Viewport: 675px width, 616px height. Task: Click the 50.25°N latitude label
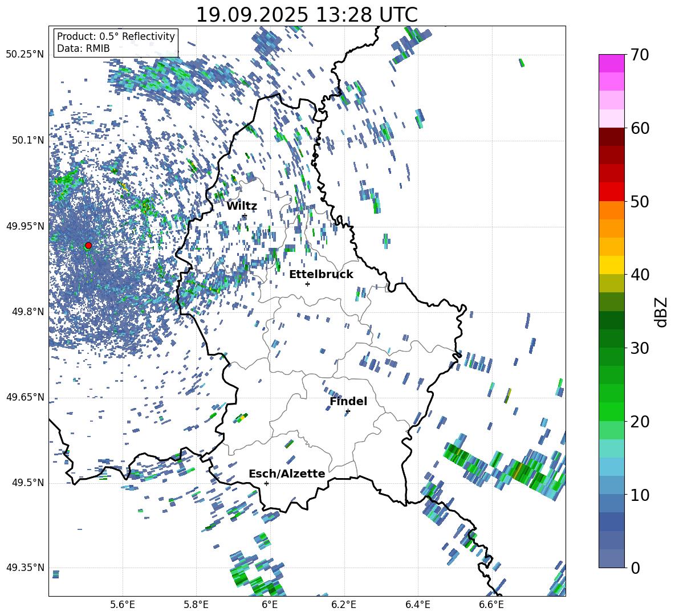[25, 55]
